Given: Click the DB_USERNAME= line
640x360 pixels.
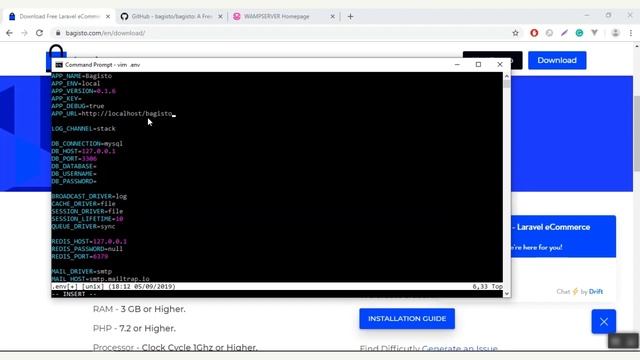Looking at the screenshot, I should point(74,174).
